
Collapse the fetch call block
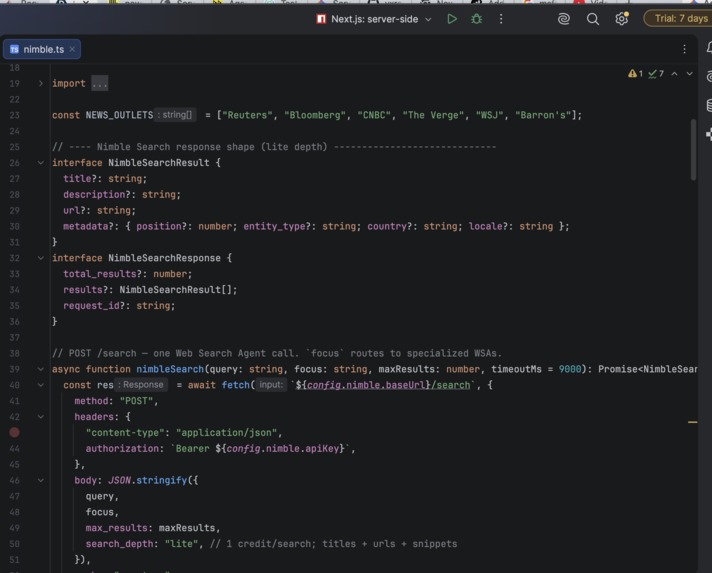(40, 385)
